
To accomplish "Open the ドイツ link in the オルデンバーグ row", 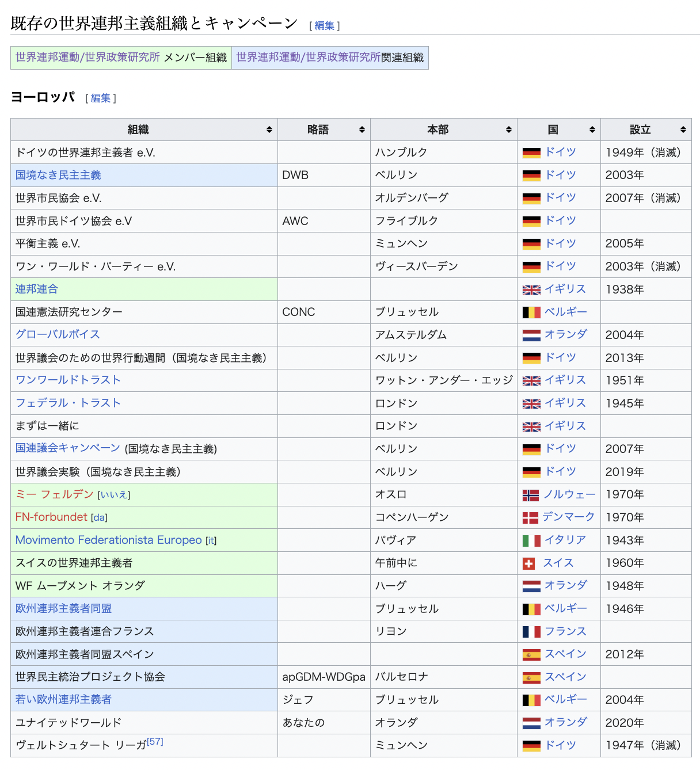I will [561, 197].
